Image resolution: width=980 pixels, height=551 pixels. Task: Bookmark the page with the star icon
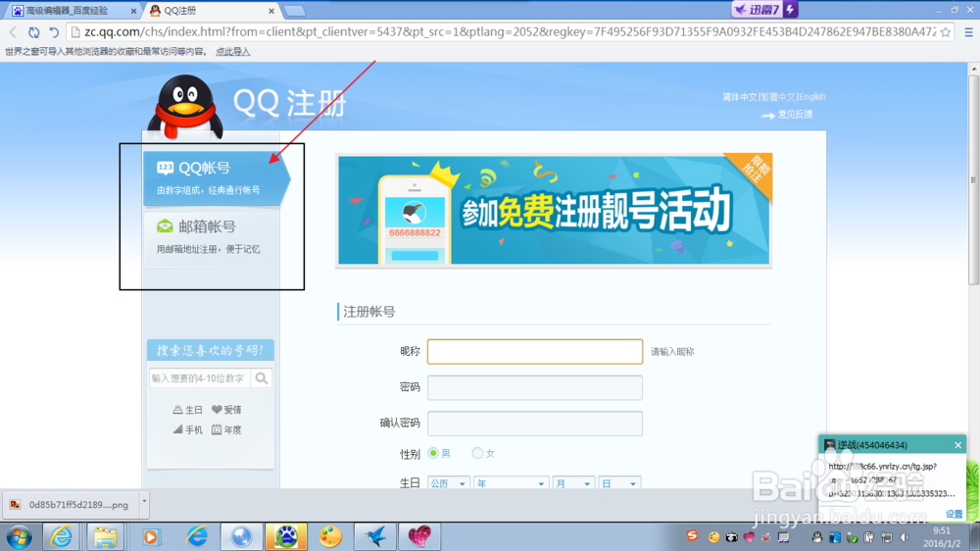click(946, 32)
